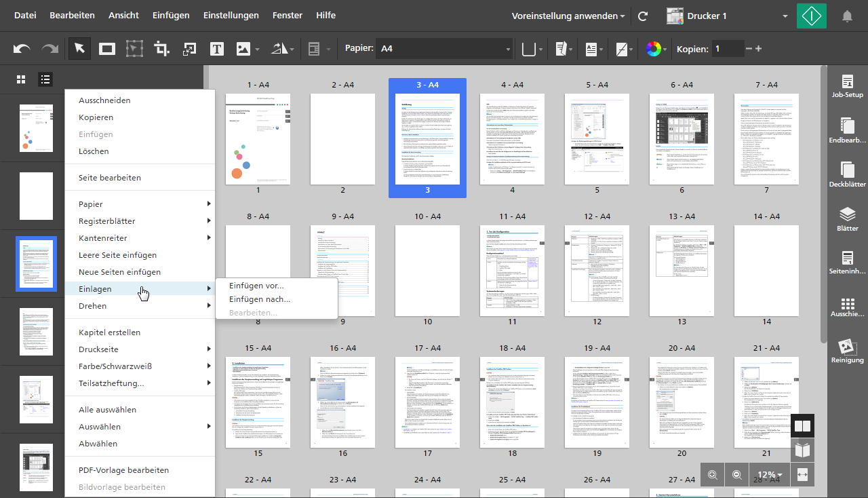Open the binding edge dropdown icon
This screenshot has height=498, width=868.
[533, 49]
